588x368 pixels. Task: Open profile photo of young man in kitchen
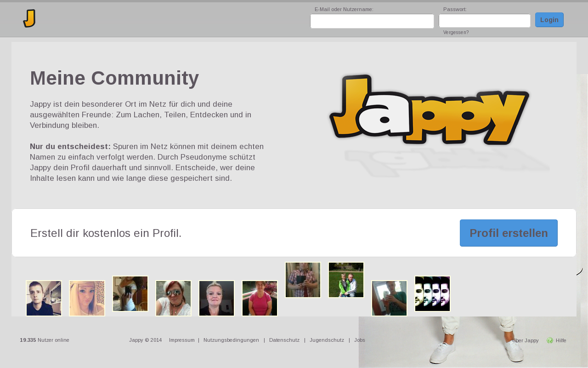[44, 299]
